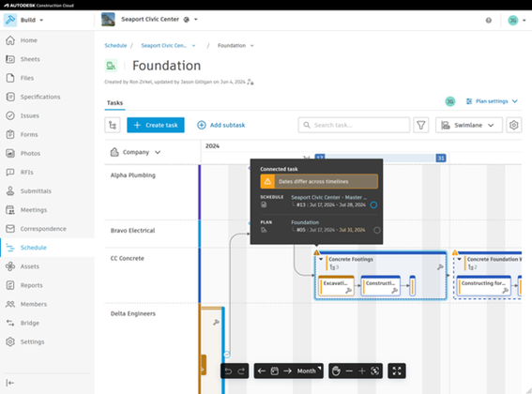Screen dimensions: 532x394
Task: Zoom to fit timeline icon
Action: tap(375, 371)
